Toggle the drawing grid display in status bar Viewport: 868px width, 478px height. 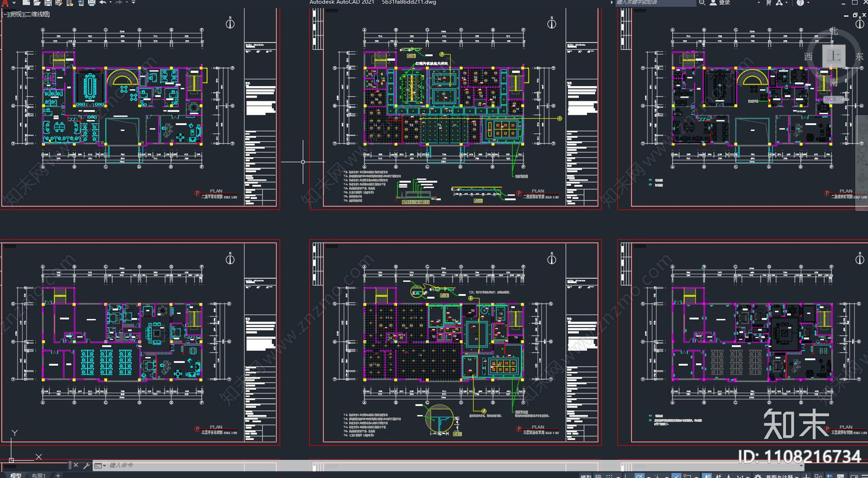pos(598,475)
